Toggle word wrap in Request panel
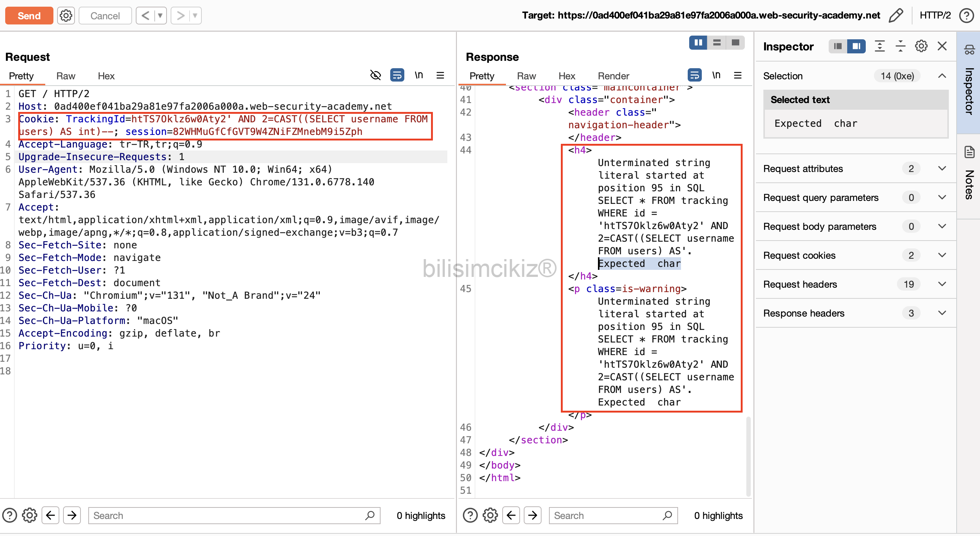The image size is (980, 536). 397,75
